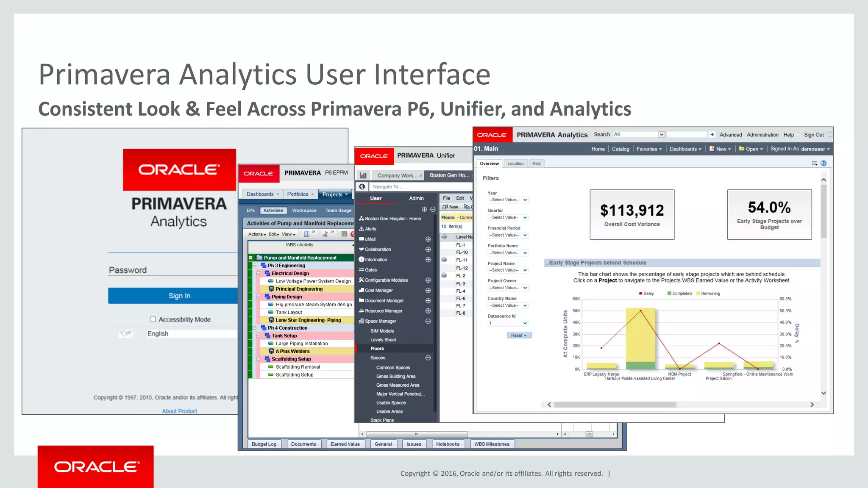The width and height of the screenshot is (868, 488).
Task: Click the Password input field
Action: point(173,270)
